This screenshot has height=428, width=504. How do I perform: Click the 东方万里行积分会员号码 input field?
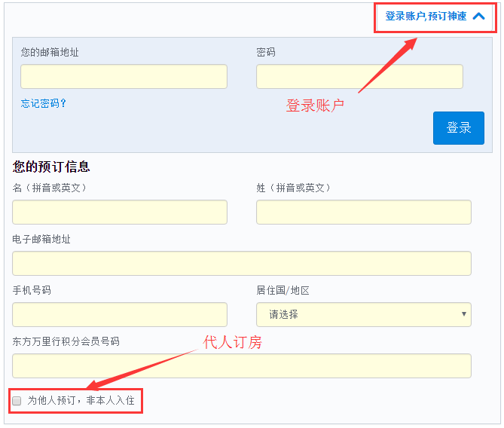click(241, 366)
